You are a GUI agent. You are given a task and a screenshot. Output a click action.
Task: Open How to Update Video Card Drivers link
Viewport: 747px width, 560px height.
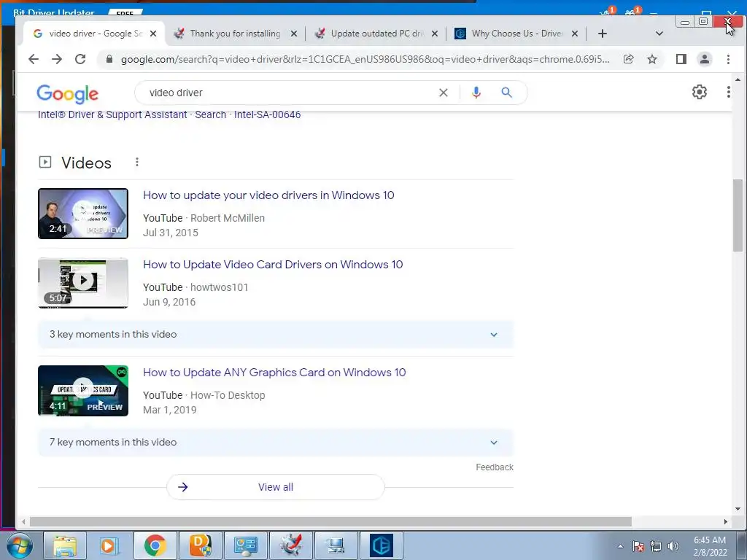pyautogui.click(x=273, y=265)
